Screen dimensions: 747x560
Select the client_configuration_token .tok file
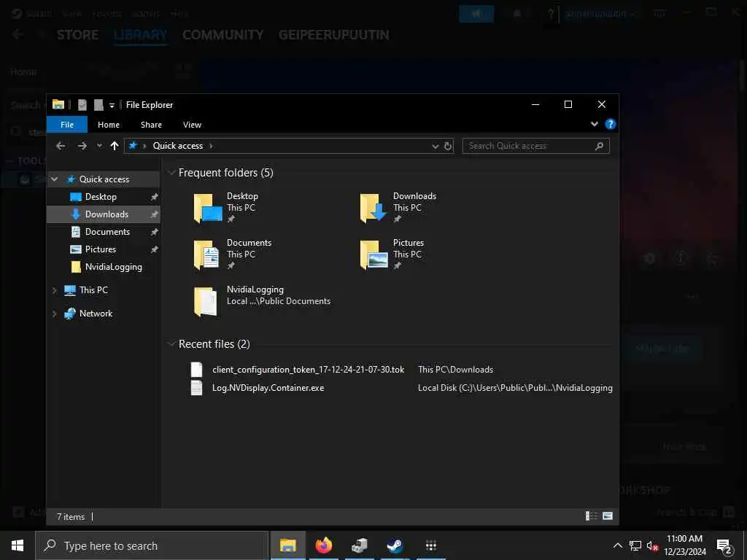308,370
